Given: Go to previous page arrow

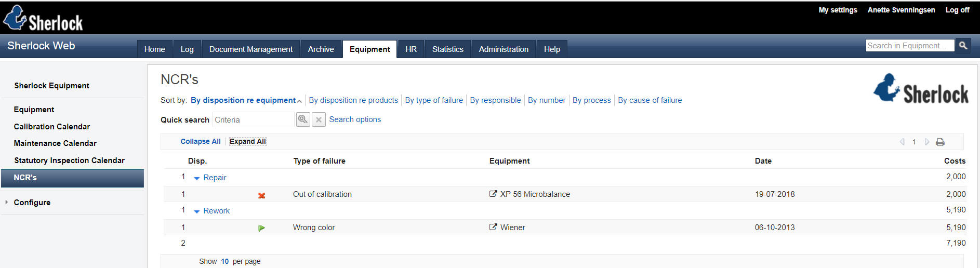Looking at the screenshot, I should (x=902, y=142).
